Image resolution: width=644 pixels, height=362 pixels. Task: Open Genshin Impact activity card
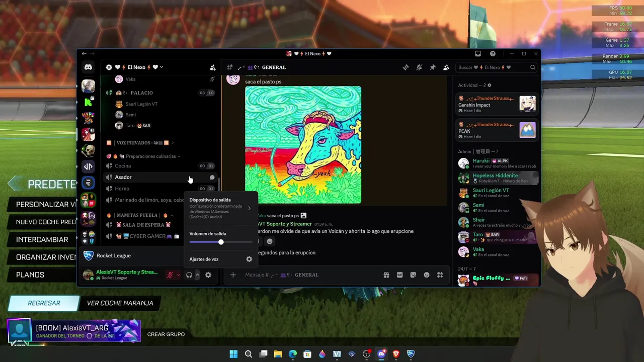(497, 104)
